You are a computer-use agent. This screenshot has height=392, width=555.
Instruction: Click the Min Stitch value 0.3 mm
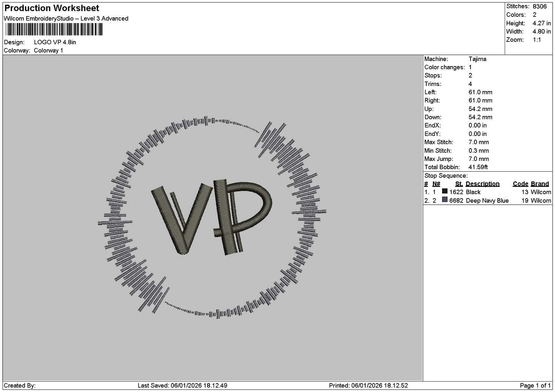(x=479, y=151)
